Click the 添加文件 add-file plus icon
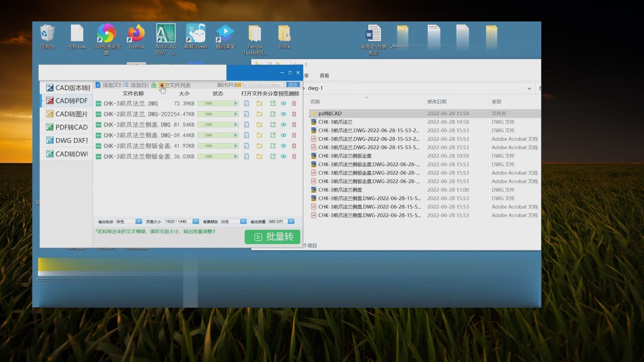This screenshot has width=644, height=362. click(x=98, y=85)
